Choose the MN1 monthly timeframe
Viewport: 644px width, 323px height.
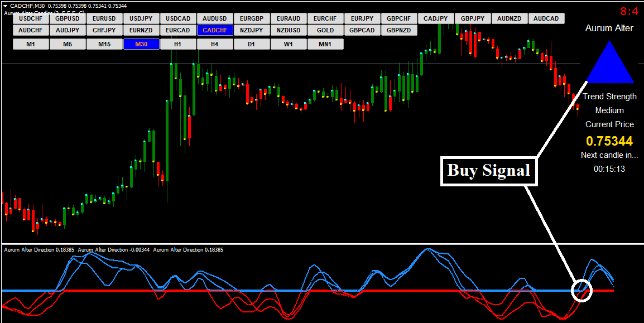click(325, 44)
